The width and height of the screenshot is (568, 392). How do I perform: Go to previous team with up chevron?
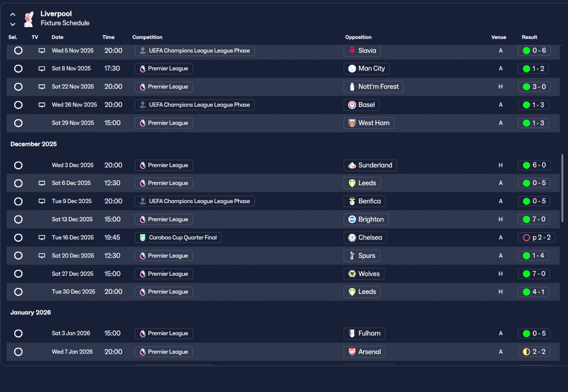point(13,15)
